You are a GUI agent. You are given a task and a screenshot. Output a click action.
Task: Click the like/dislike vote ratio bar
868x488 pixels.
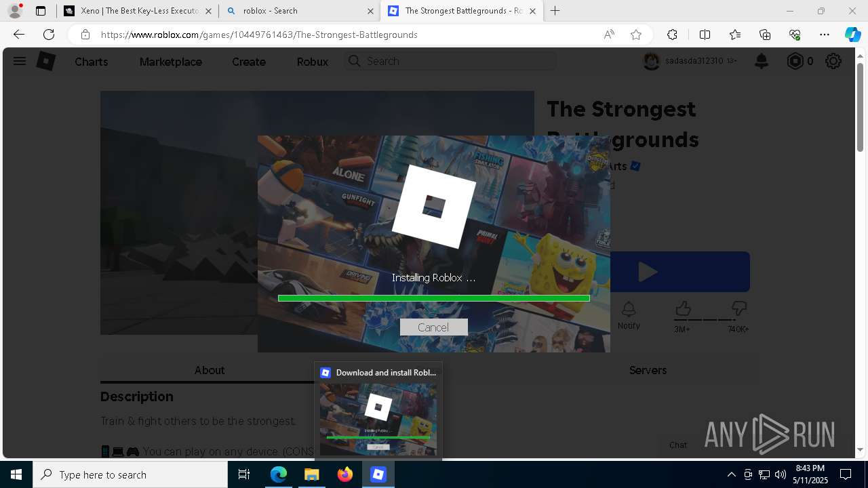pos(711,320)
